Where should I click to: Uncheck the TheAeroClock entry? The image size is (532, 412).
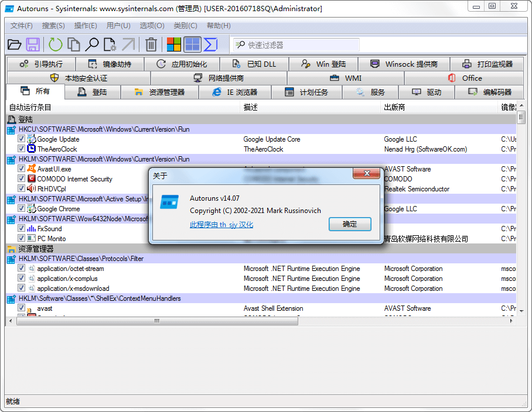pos(21,149)
